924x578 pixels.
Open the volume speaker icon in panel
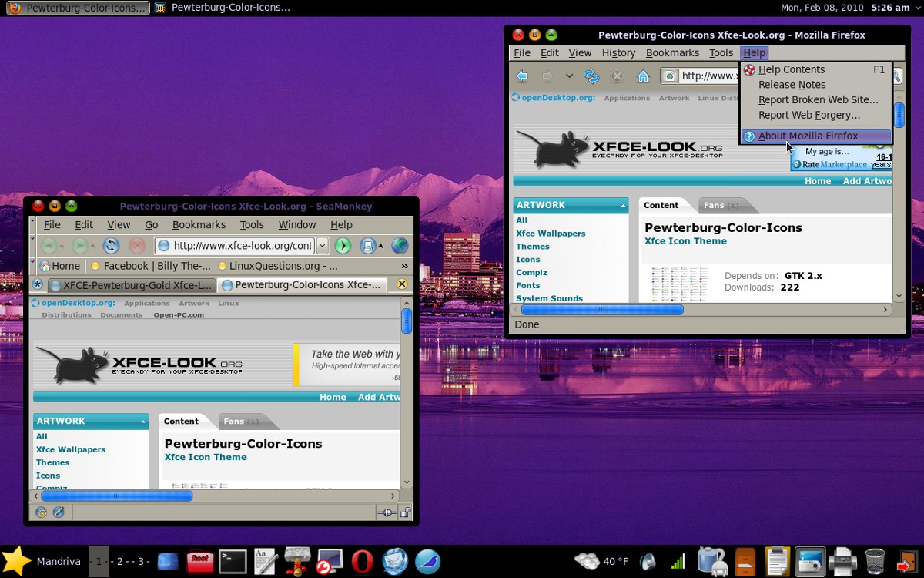point(648,562)
